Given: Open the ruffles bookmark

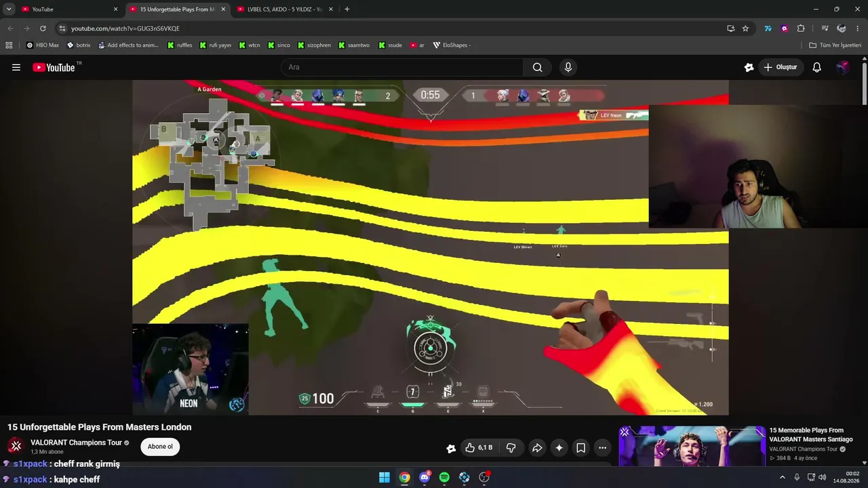Looking at the screenshot, I should coord(180,45).
